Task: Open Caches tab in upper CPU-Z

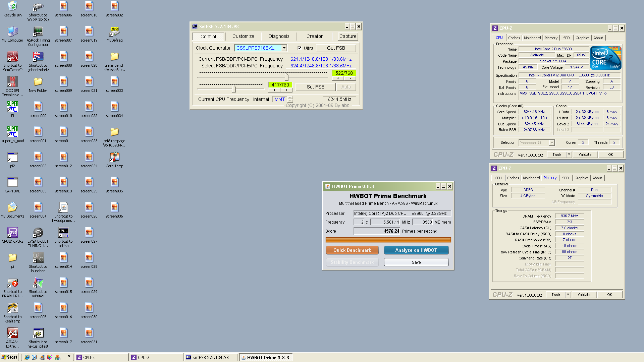Action: point(514,38)
